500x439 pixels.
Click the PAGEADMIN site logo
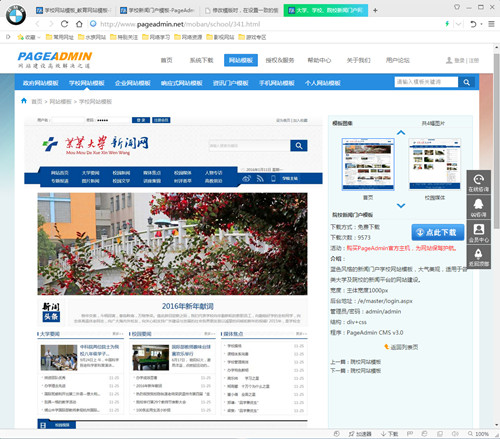55,60
